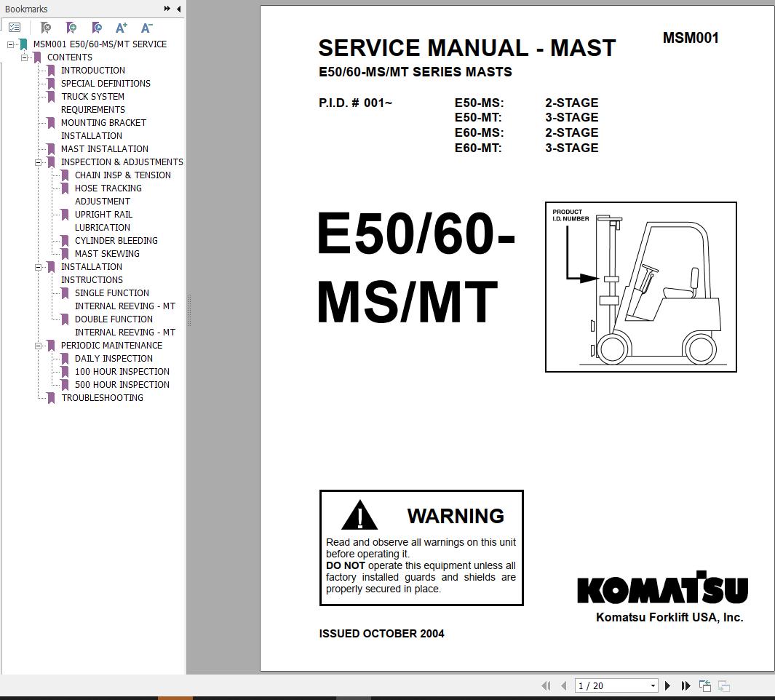Advance to the next page
This screenshot has height=700, width=775.
[x=667, y=685]
